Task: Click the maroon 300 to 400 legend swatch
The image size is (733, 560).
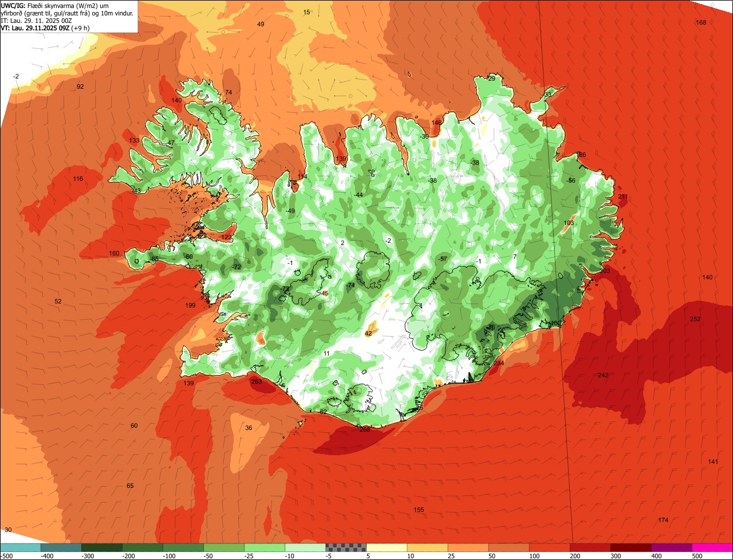Action: (x=630, y=547)
